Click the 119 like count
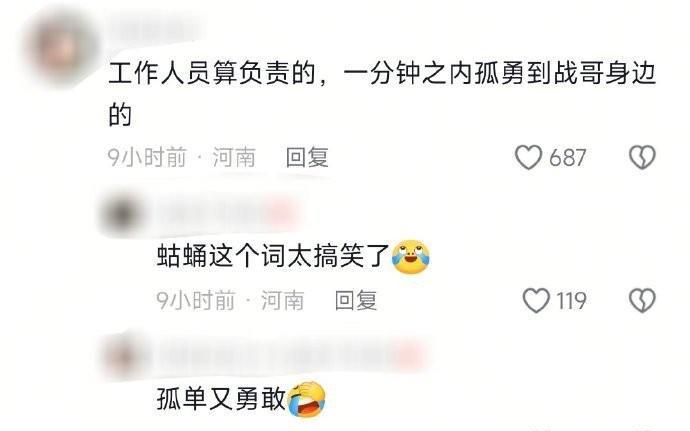Image resolution: width=690 pixels, height=431 pixels. (x=571, y=301)
